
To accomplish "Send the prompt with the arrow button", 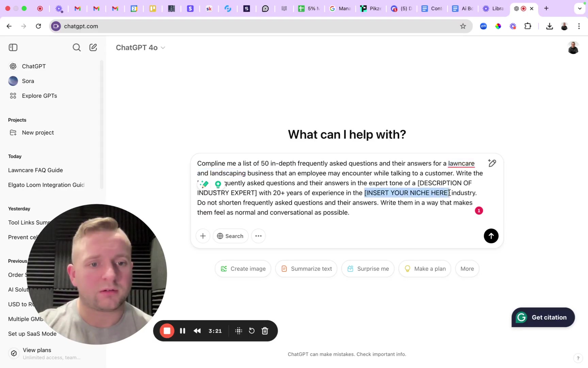I will click(491, 236).
